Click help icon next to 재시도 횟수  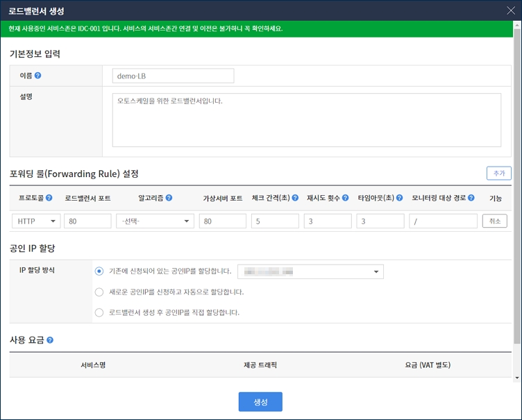click(x=346, y=198)
